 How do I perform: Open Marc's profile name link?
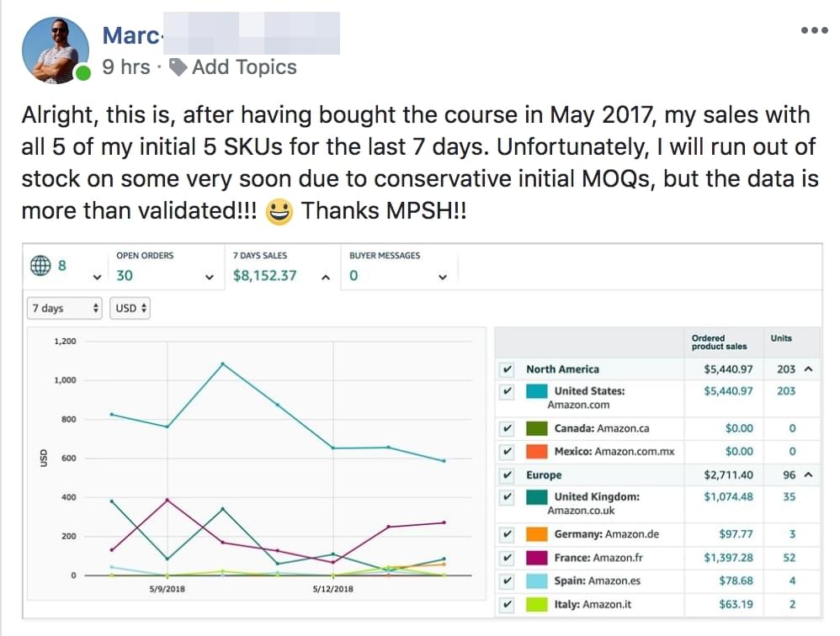pyautogui.click(x=130, y=35)
